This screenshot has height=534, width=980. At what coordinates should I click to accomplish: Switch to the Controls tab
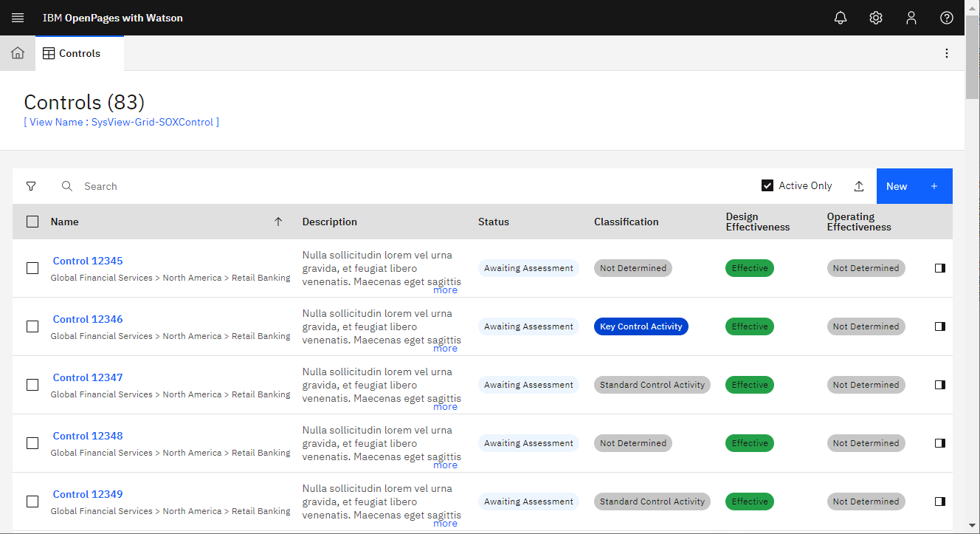coord(80,53)
